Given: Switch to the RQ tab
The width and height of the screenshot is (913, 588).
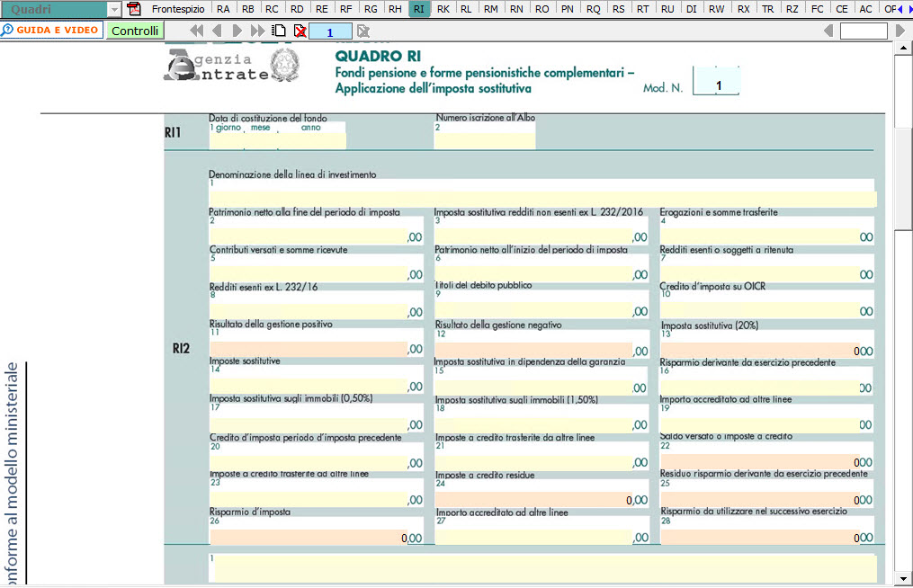Looking at the screenshot, I should (x=594, y=9).
